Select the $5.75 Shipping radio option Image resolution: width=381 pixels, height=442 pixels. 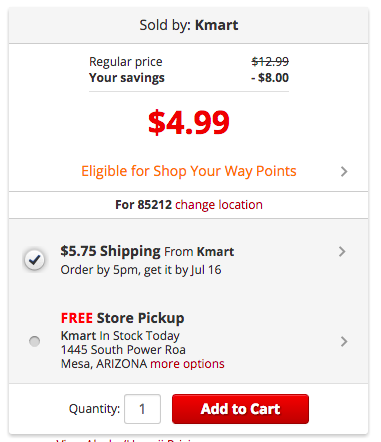[x=34, y=259]
